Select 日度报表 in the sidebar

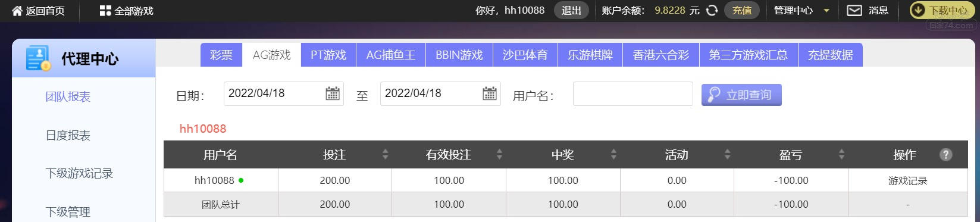[x=68, y=135]
